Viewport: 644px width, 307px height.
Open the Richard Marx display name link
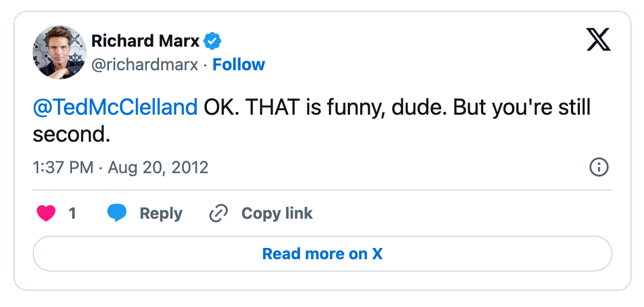click(145, 41)
